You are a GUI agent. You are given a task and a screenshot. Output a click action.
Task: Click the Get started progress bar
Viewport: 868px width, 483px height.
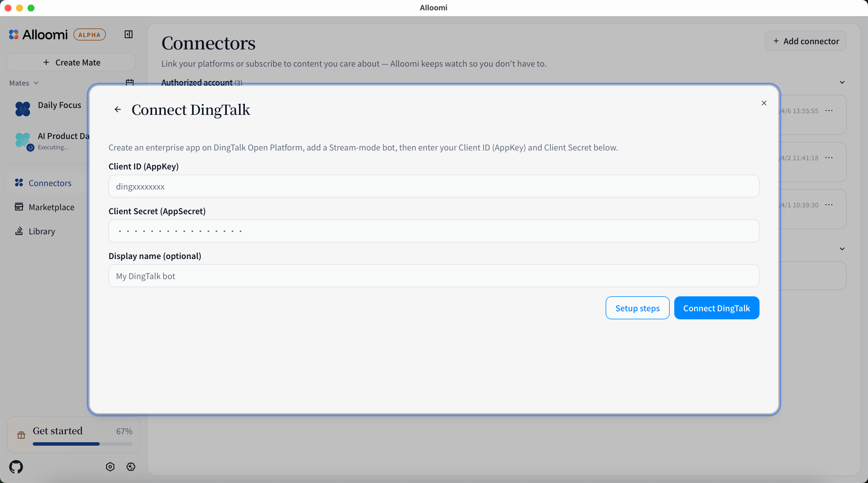(x=83, y=444)
